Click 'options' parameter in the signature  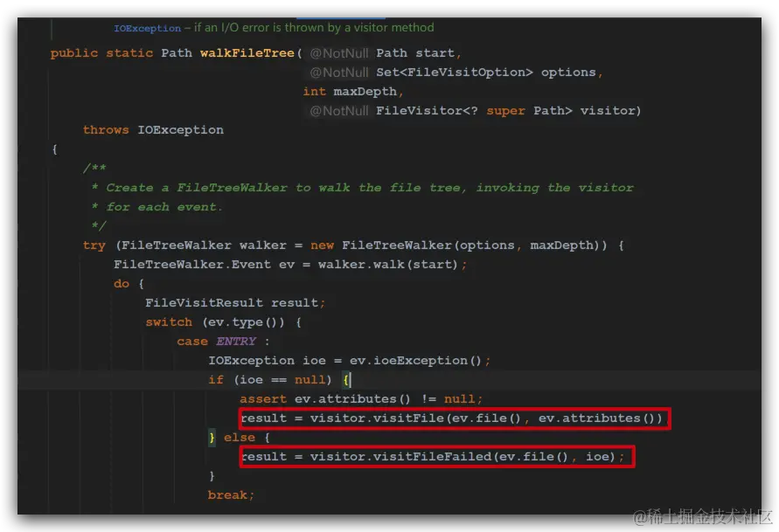(568, 73)
